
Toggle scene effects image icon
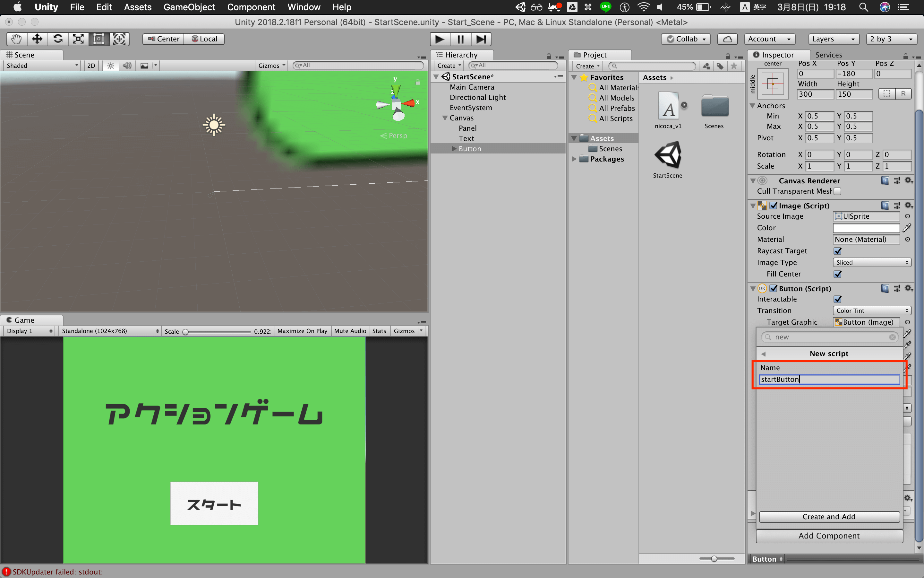pos(144,66)
